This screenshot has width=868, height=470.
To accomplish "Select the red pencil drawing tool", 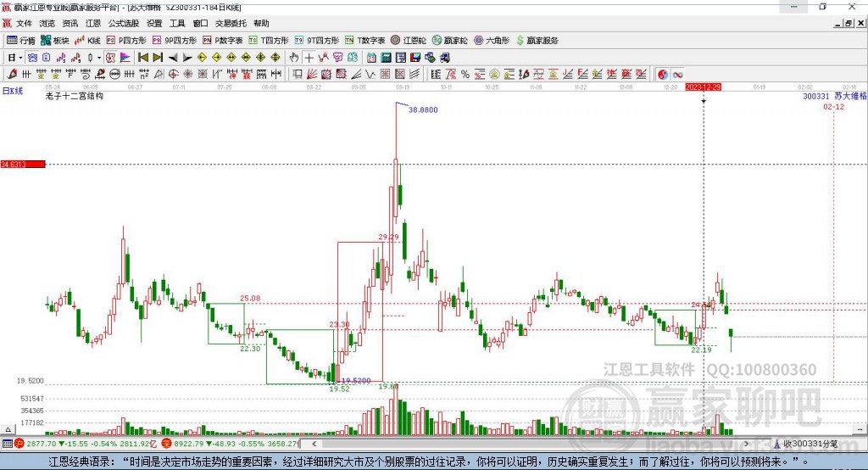I will click(12, 75).
